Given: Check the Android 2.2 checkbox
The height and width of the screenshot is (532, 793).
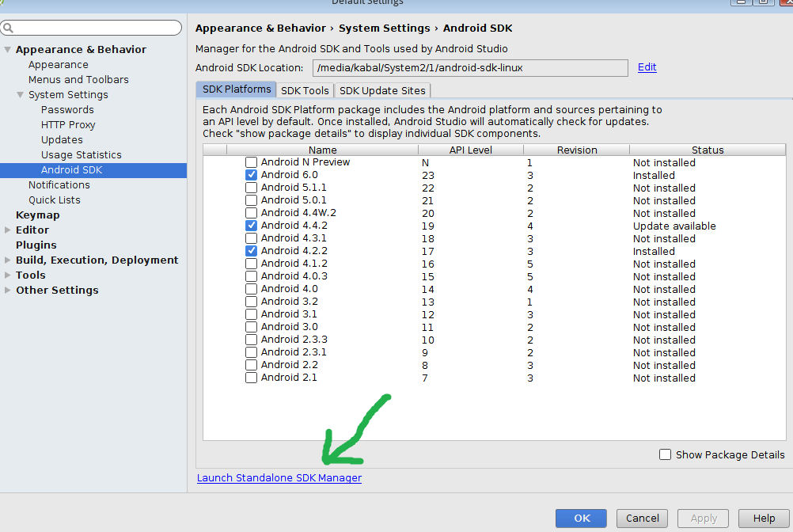Looking at the screenshot, I should (x=251, y=365).
